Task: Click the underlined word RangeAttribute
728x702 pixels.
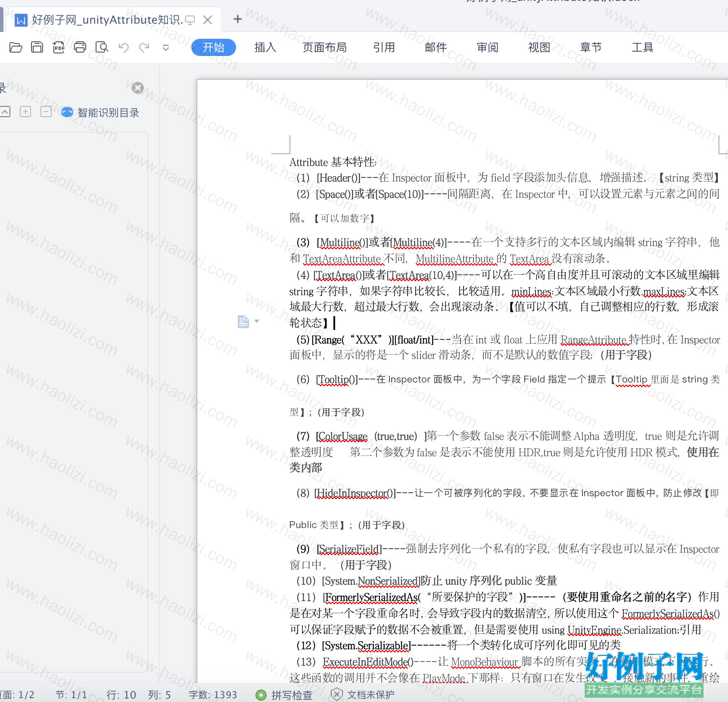Action: (x=594, y=340)
